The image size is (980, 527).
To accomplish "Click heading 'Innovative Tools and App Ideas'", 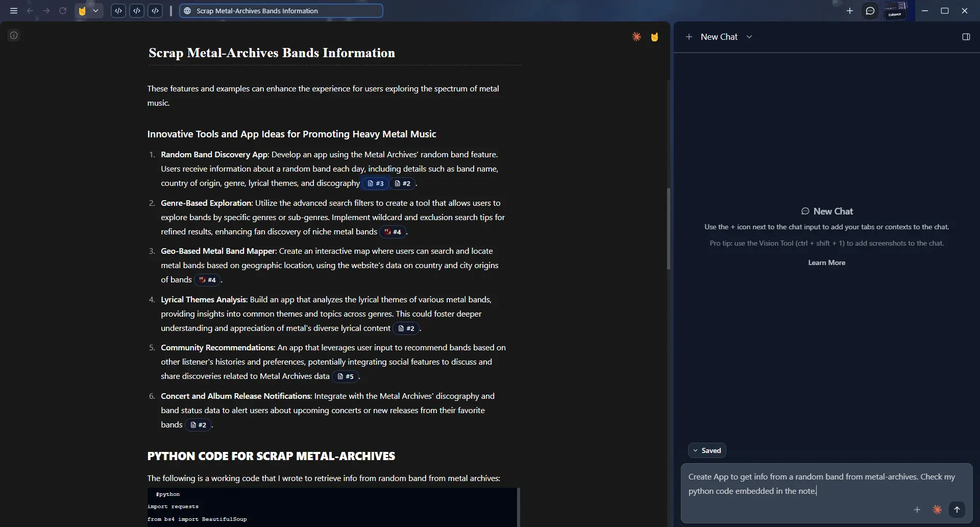I will (x=291, y=134).
